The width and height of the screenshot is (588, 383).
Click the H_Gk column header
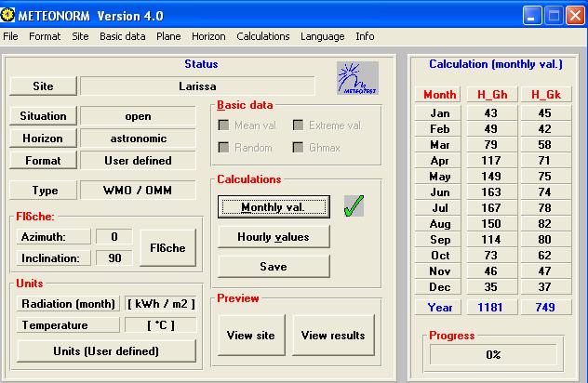coord(546,95)
